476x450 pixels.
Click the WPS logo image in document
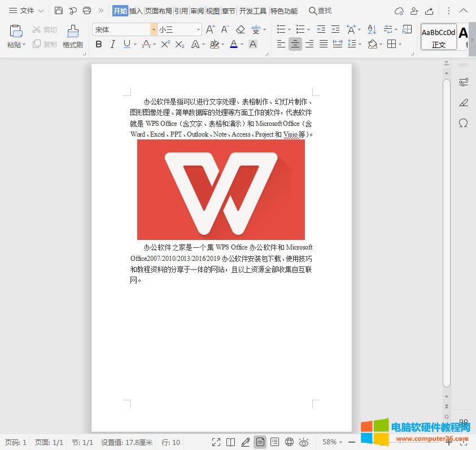(221, 190)
